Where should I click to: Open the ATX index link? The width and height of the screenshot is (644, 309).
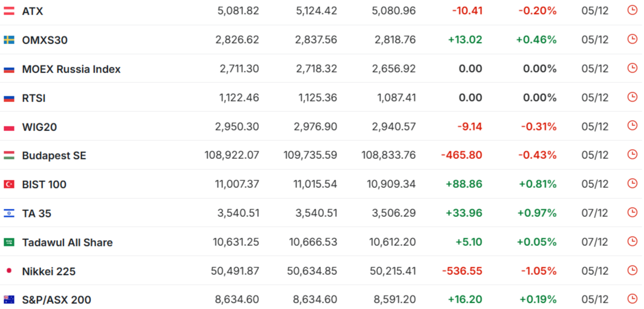32,11
